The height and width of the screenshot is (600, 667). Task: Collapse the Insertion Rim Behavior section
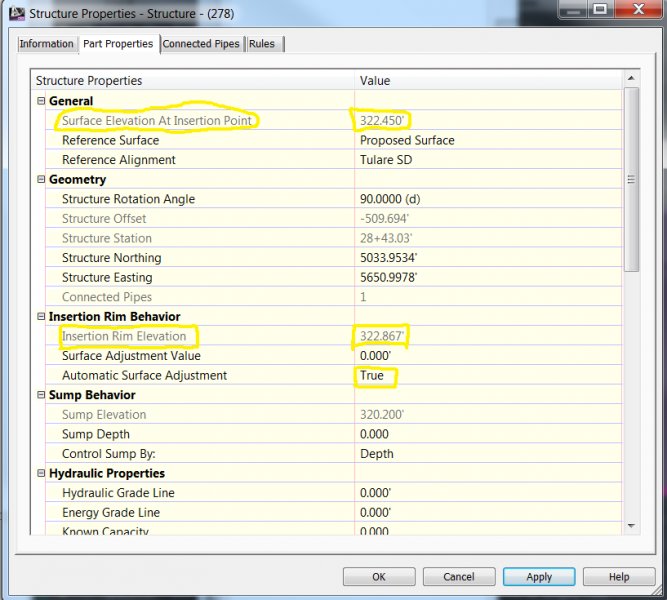[41, 316]
